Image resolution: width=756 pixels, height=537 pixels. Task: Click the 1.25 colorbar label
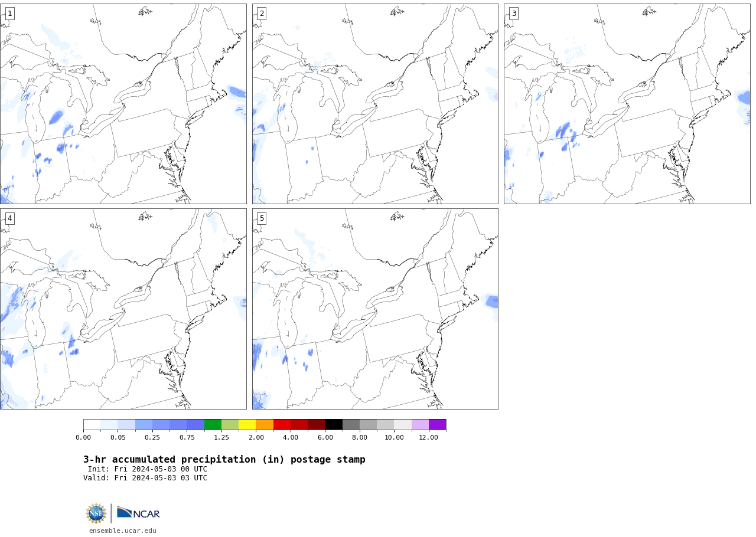point(221,437)
